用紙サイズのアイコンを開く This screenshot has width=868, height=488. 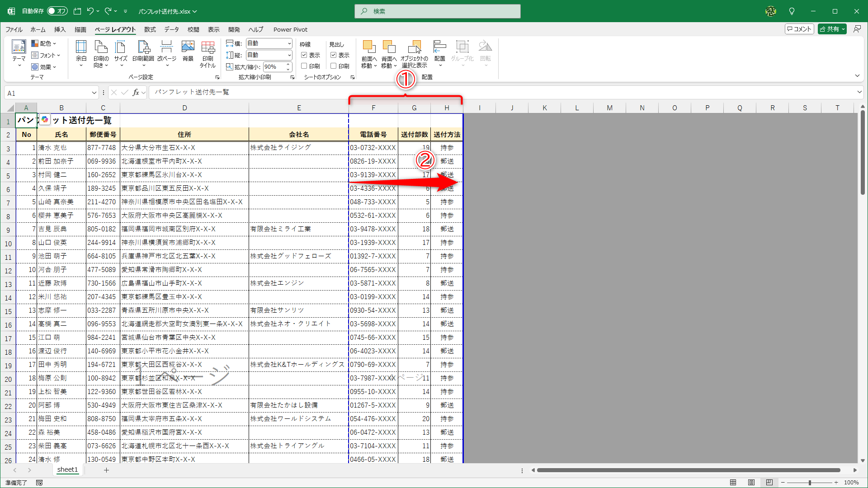[120, 52]
